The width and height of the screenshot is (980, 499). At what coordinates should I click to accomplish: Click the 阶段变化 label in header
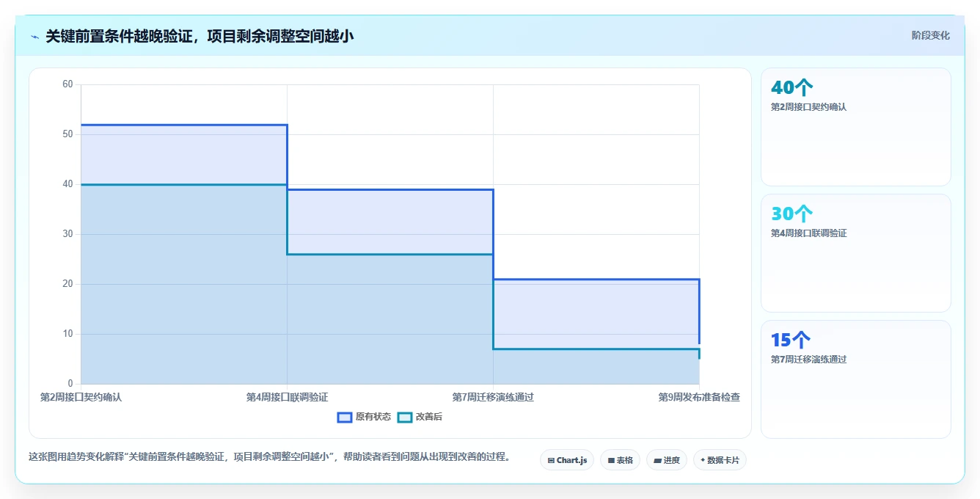[930, 35]
